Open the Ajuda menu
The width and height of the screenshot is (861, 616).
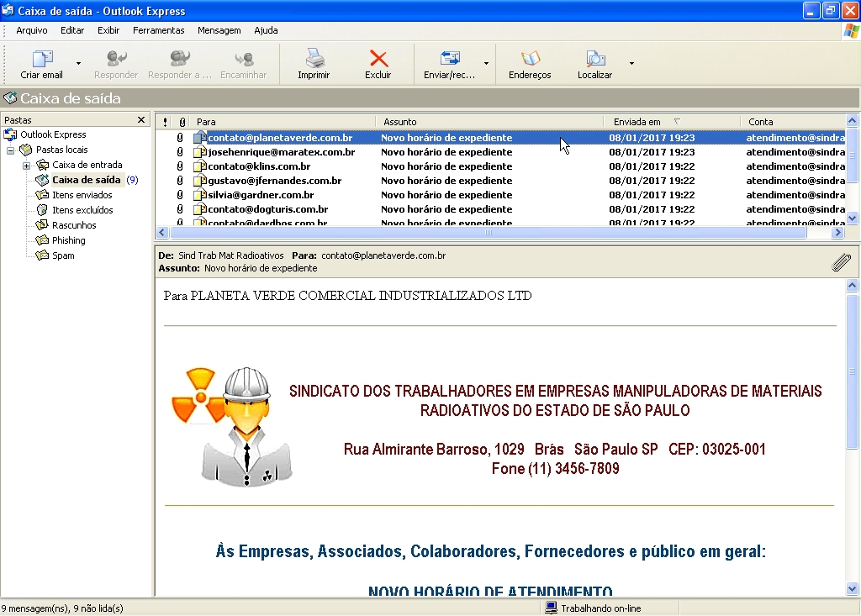(x=266, y=30)
